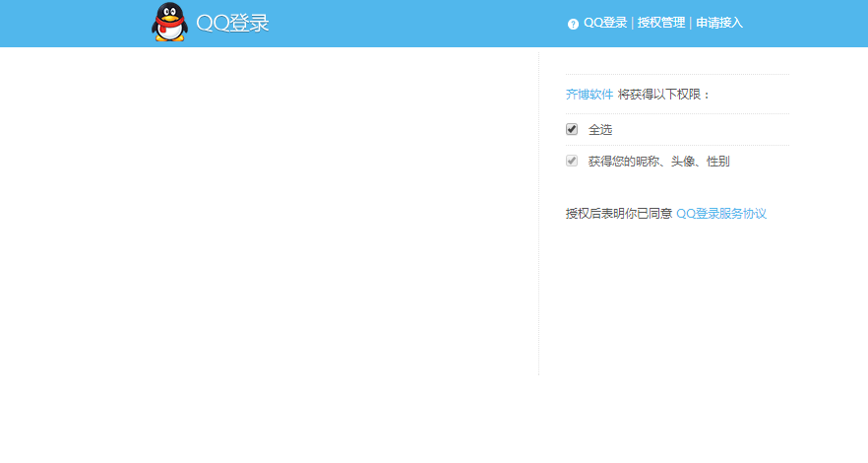Screen dimensions: 868x463
Task: Toggle the 获得您的昵称、头像、性别 checkbox
Action: 572,161
